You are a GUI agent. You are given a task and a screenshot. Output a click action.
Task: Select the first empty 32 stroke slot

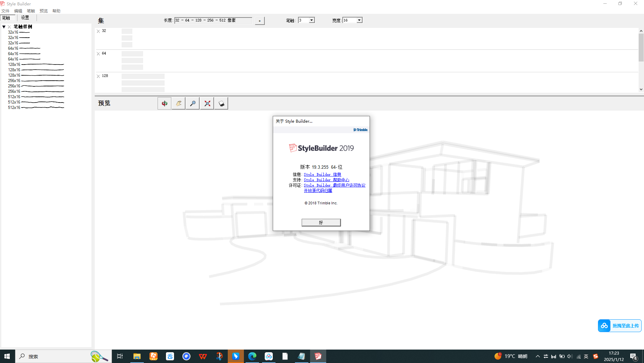coord(127,31)
